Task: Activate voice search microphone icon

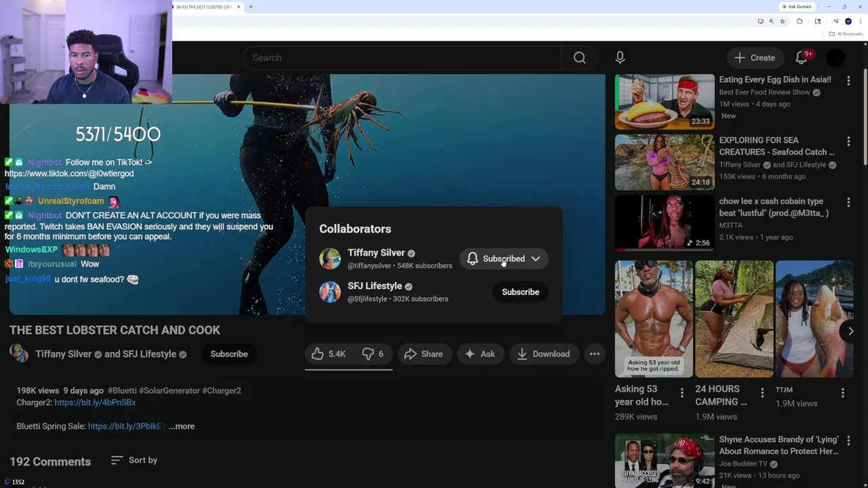Action: pyautogui.click(x=620, y=58)
